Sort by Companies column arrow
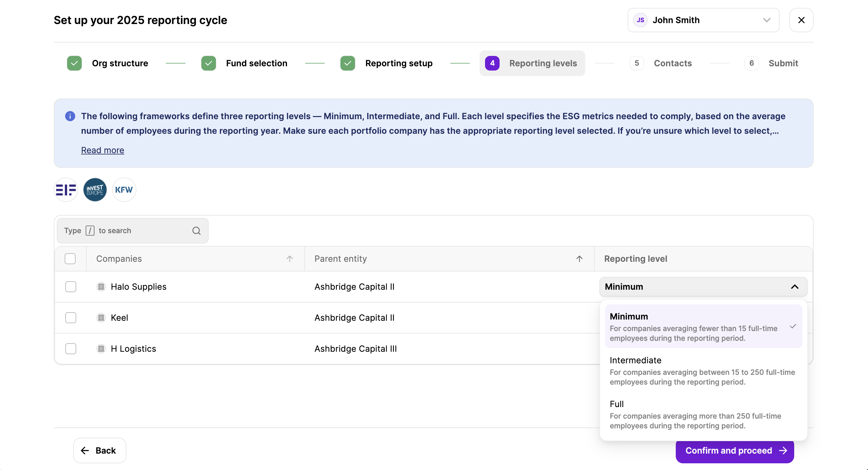 [290, 259]
